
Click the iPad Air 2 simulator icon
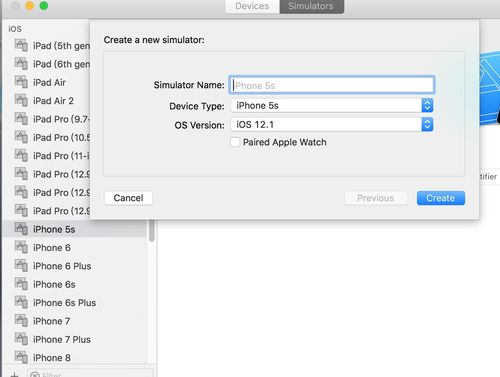tap(21, 100)
